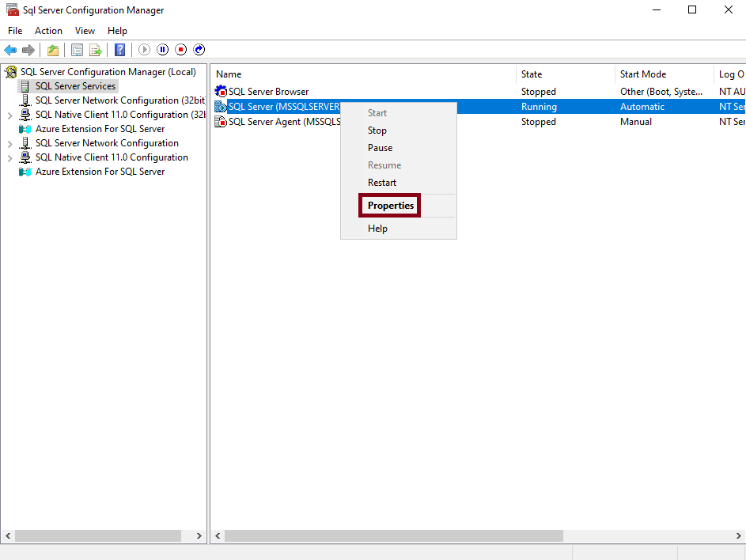Select Help in the context menu
This screenshot has height=560, width=746.
399,229
